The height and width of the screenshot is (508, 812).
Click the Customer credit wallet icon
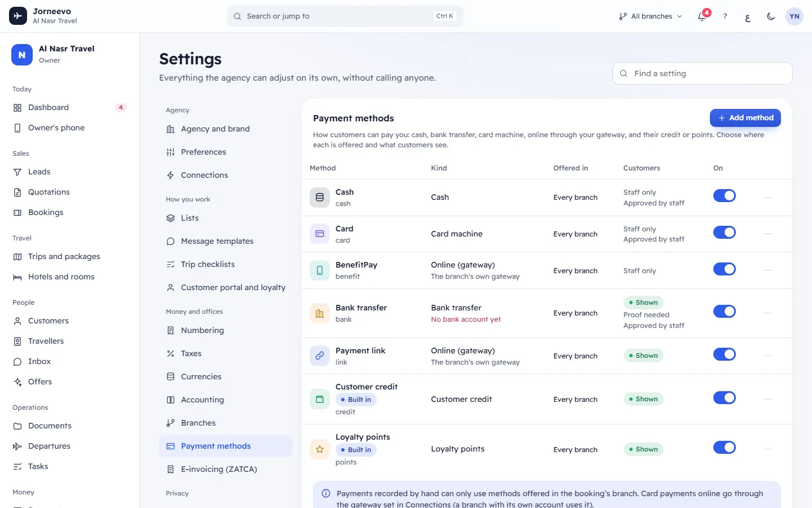(x=320, y=399)
